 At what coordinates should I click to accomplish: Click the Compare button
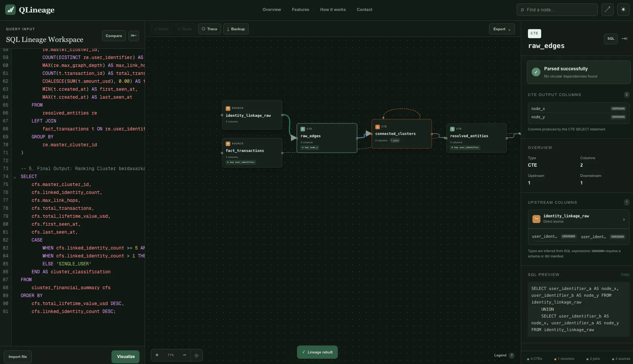(x=114, y=36)
